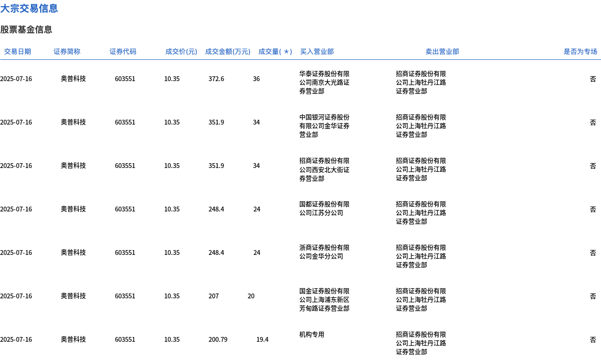Click the 股票基金信息 section heading
601x364 pixels.
[x=26, y=29]
